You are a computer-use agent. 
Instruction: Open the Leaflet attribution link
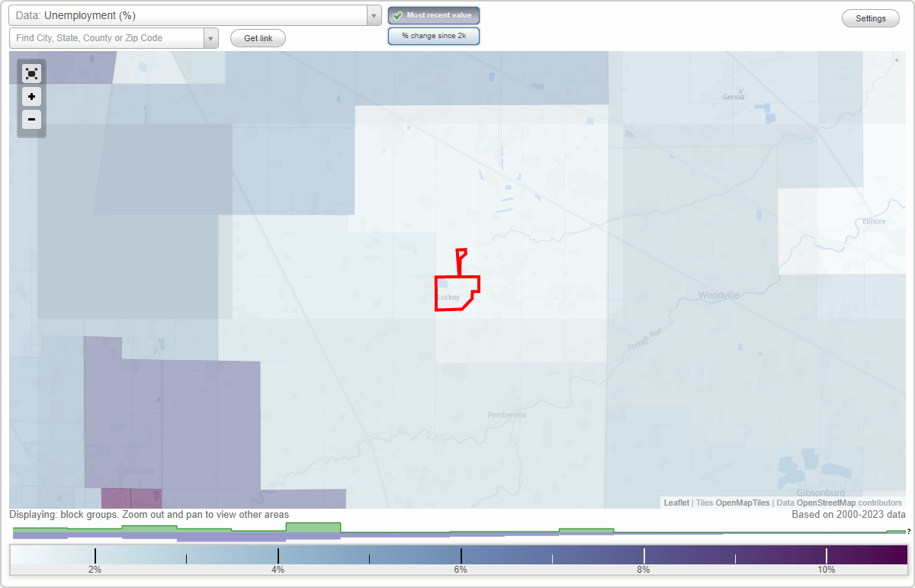676,503
